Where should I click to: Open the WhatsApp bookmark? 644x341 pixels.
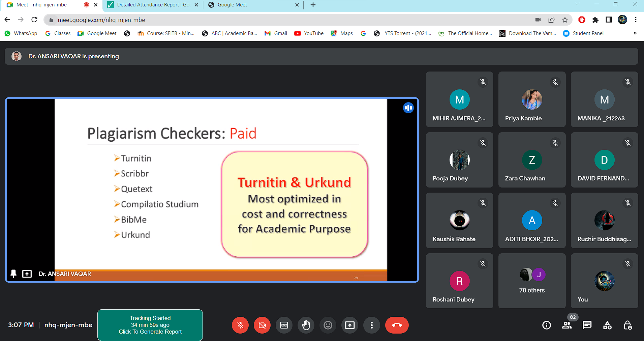[21, 33]
